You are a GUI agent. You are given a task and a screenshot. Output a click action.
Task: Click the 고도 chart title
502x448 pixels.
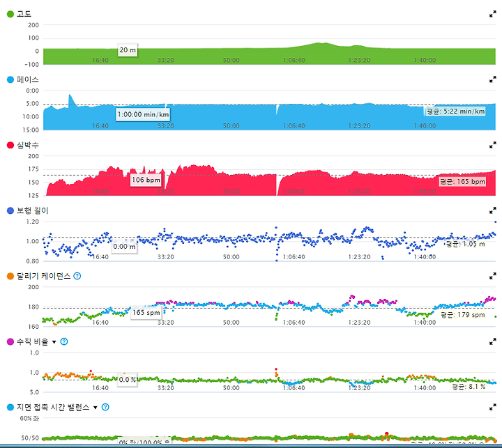pyautogui.click(x=24, y=14)
